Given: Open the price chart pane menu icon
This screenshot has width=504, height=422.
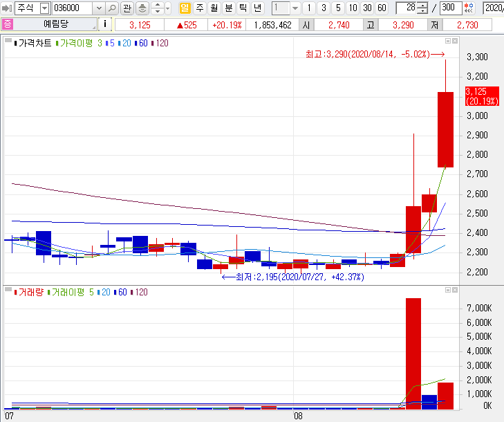Looking at the screenshot, I should coord(8,41).
